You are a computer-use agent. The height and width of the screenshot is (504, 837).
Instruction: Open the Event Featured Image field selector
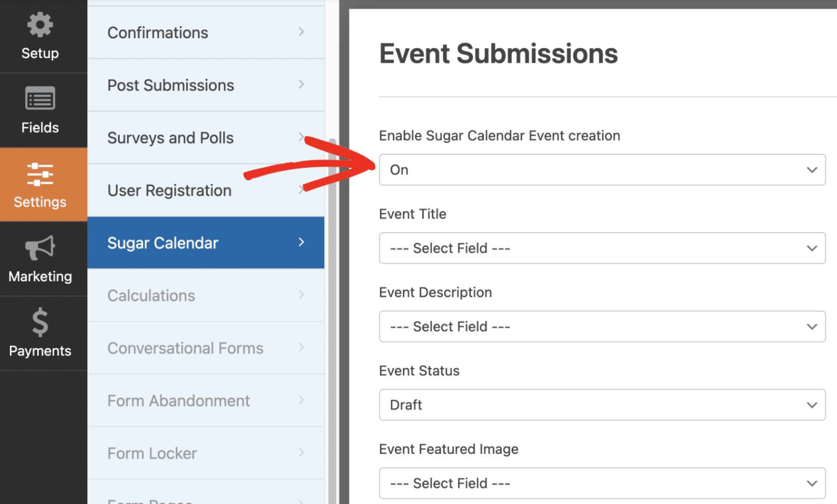pos(602,483)
